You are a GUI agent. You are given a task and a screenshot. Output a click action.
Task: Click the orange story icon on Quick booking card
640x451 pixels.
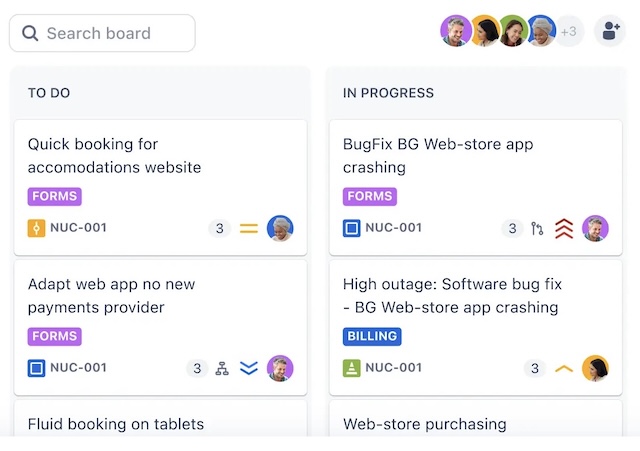[37, 228]
